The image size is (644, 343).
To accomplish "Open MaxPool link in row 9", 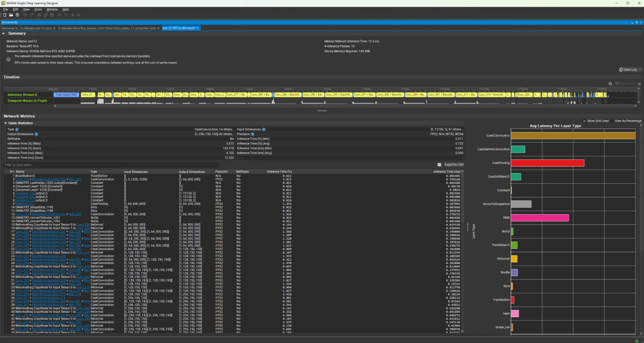I will [24, 204].
